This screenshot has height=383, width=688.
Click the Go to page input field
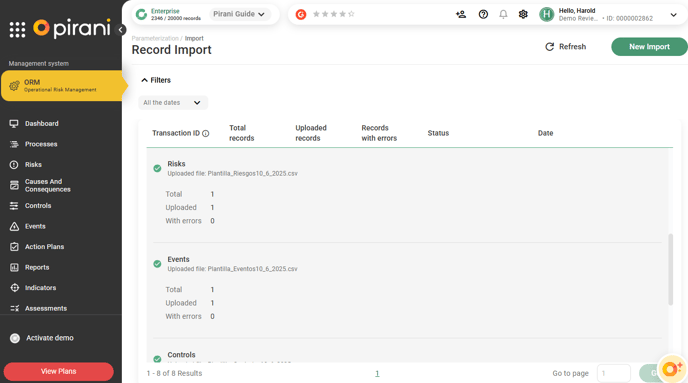[613, 373]
